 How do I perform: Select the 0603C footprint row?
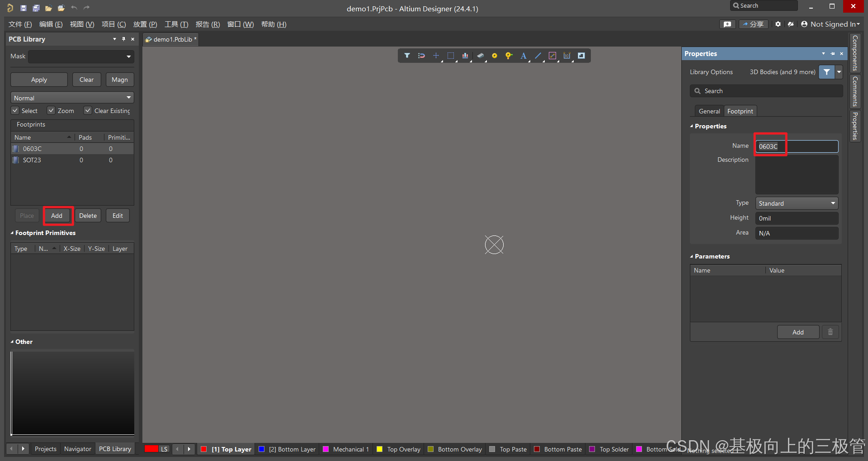tap(72, 149)
